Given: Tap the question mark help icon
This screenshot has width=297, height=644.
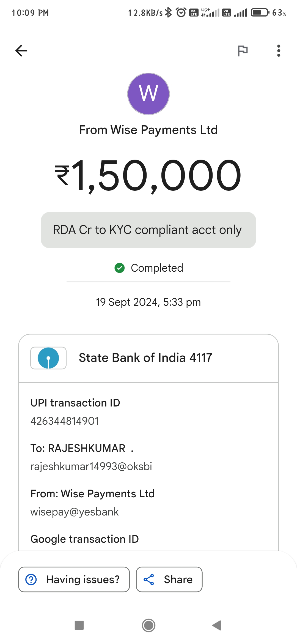Looking at the screenshot, I should point(31,579).
